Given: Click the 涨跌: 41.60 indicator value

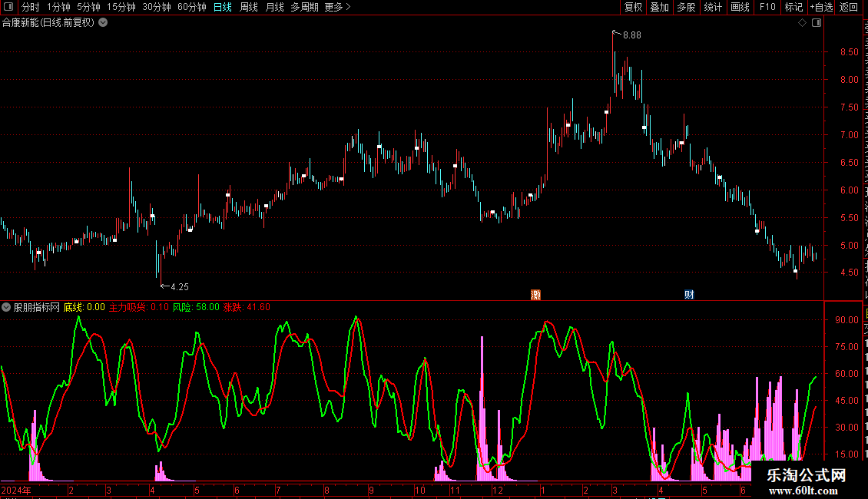Looking at the screenshot, I should tap(247, 307).
